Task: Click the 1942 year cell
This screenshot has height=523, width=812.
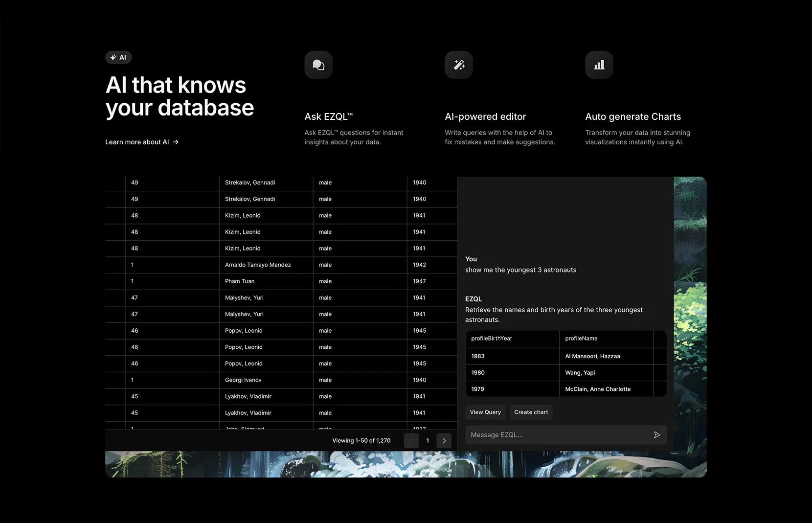Action: 432,265
